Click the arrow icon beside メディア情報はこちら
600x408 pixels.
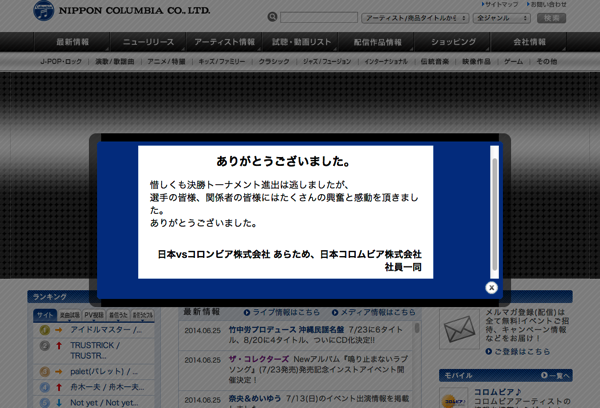pos(335,312)
